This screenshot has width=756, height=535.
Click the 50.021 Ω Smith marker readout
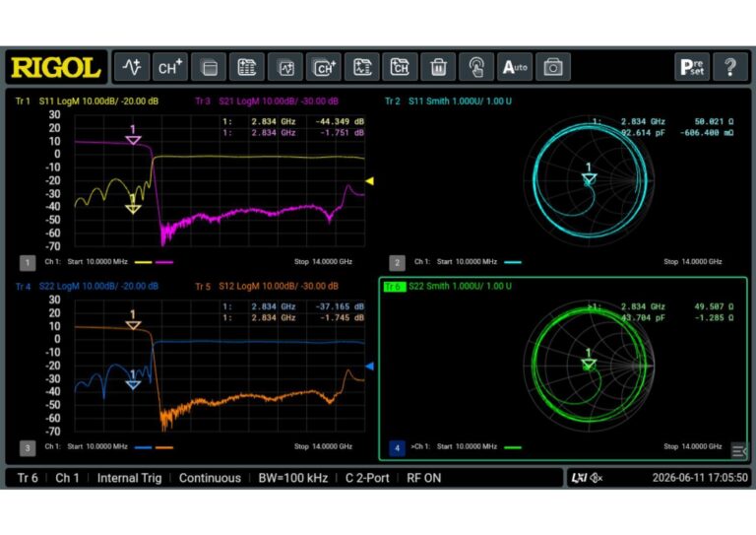coord(714,121)
